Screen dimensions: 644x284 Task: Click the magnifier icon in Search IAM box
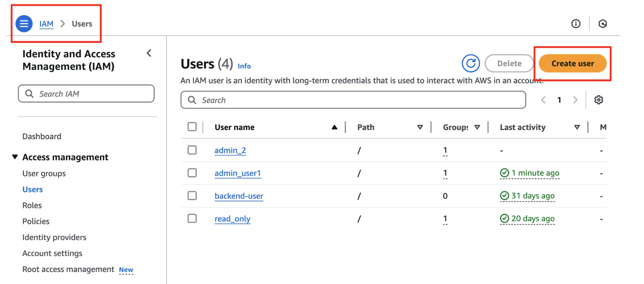(29, 94)
